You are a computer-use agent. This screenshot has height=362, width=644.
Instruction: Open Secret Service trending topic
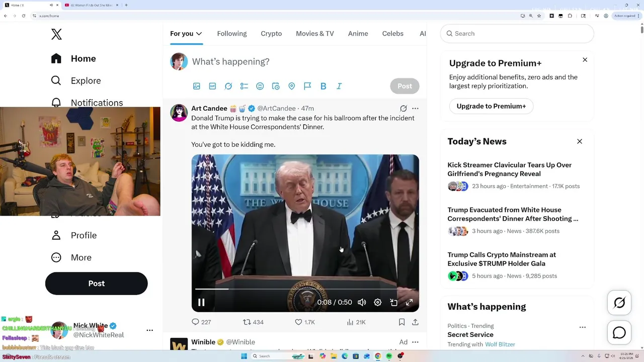coord(470,335)
